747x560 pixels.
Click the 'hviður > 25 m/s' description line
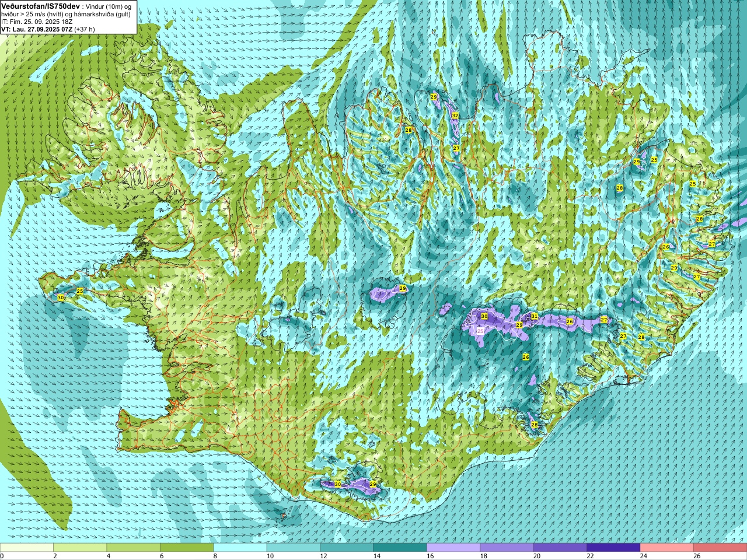tap(66, 14)
